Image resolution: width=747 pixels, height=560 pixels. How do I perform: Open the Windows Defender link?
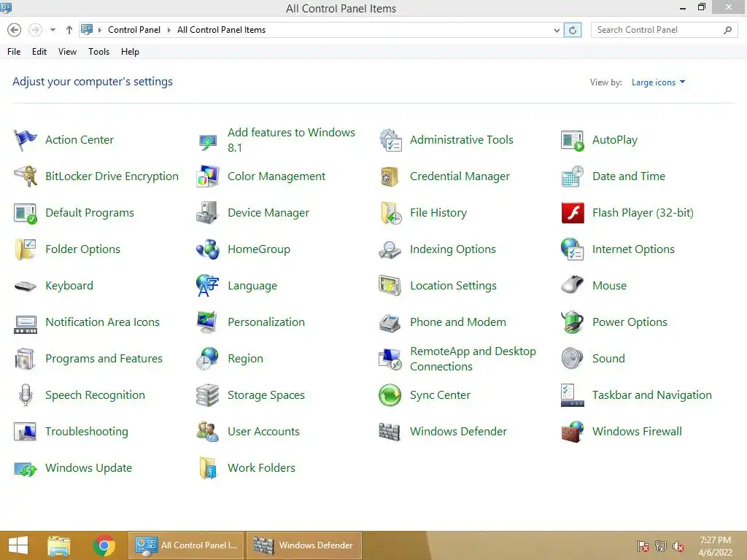pyautogui.click(x=458, y=432)
